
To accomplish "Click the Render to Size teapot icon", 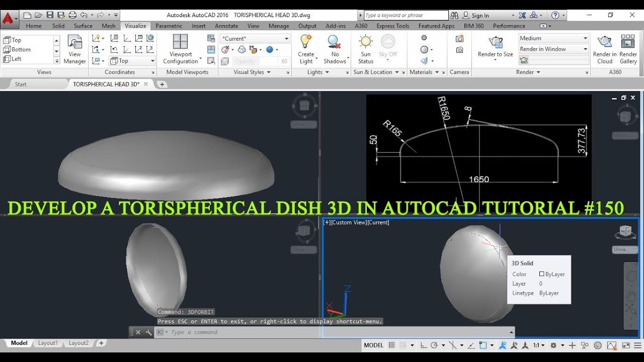I will click(x=496, y=42).
